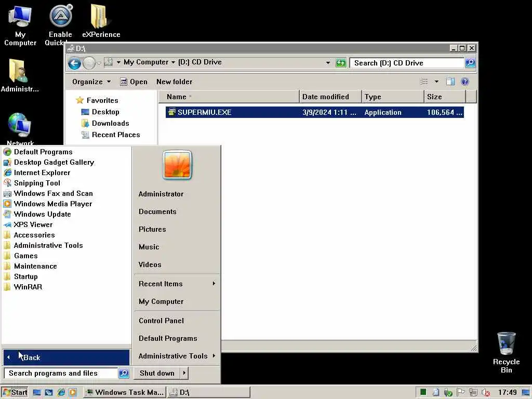Click the Search (D:) CD Drive field

[407, 63]
